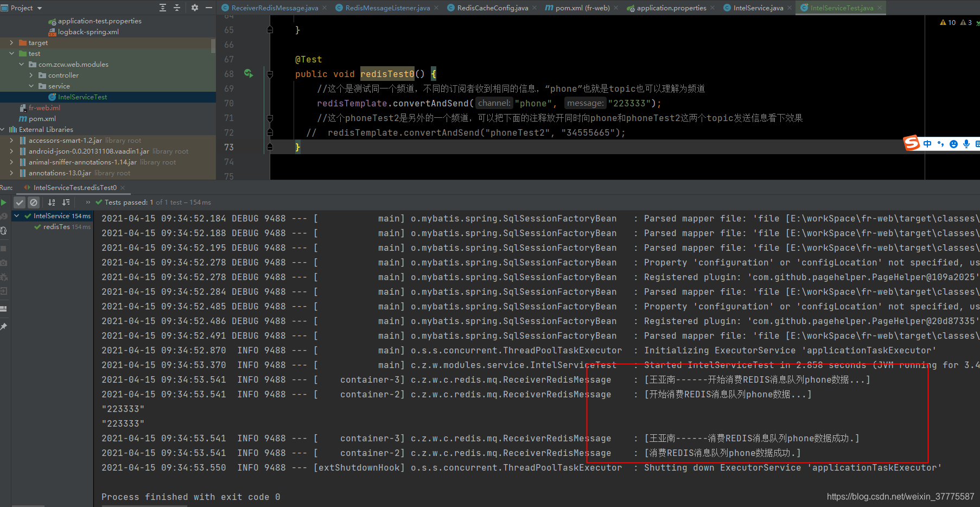Click redisTest0 method name in editor
Screen dimensions: 980x507
[387, 74]
